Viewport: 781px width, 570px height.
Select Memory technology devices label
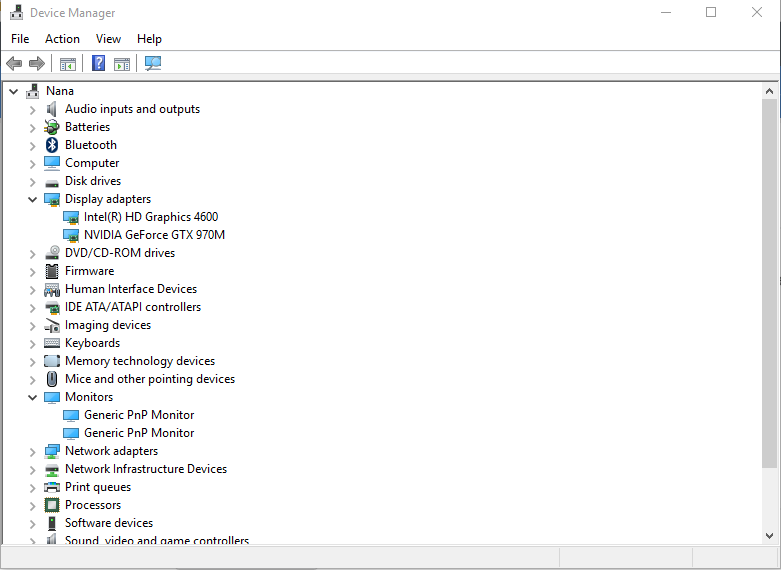click(x=140, y=361)
